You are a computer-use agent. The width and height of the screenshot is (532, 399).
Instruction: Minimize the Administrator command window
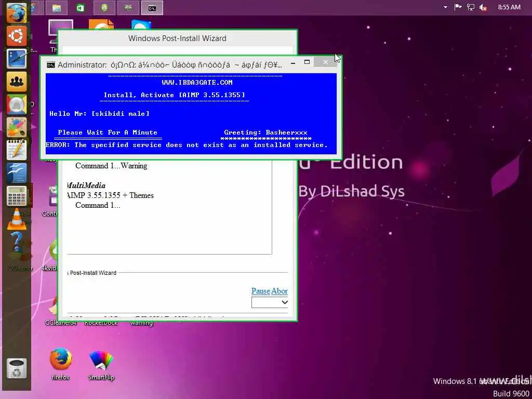pyautogui.click(x=293, y=63)
